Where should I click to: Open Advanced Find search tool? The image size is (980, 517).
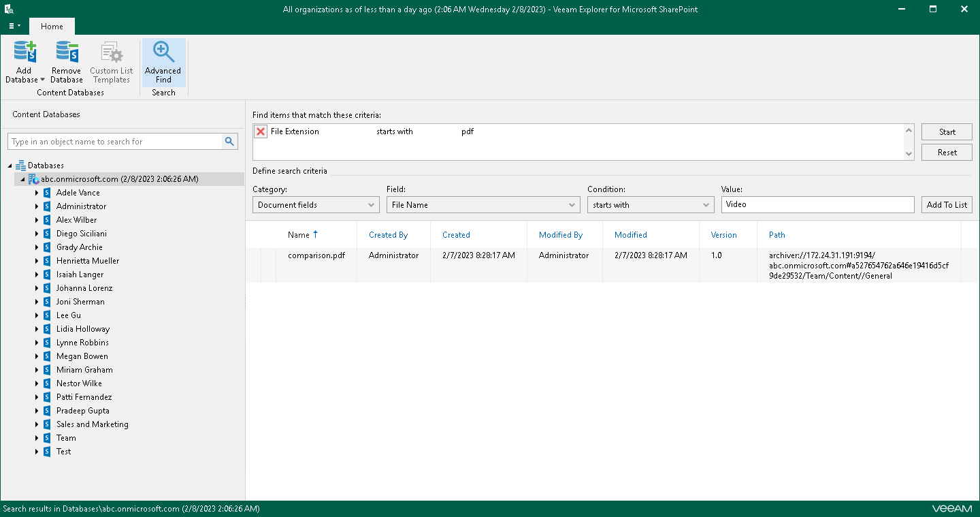pos(163,62)
